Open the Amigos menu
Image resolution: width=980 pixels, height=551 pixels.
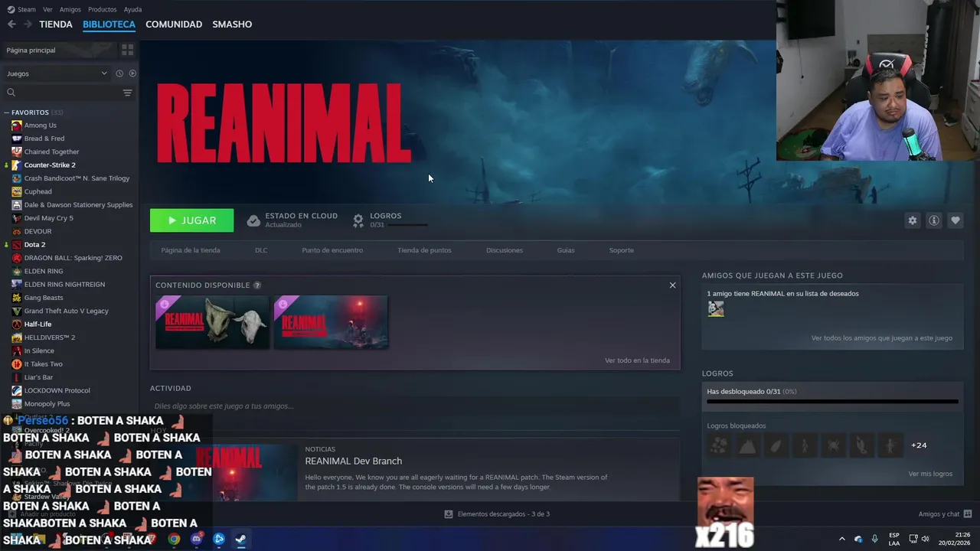pos(70,9)
